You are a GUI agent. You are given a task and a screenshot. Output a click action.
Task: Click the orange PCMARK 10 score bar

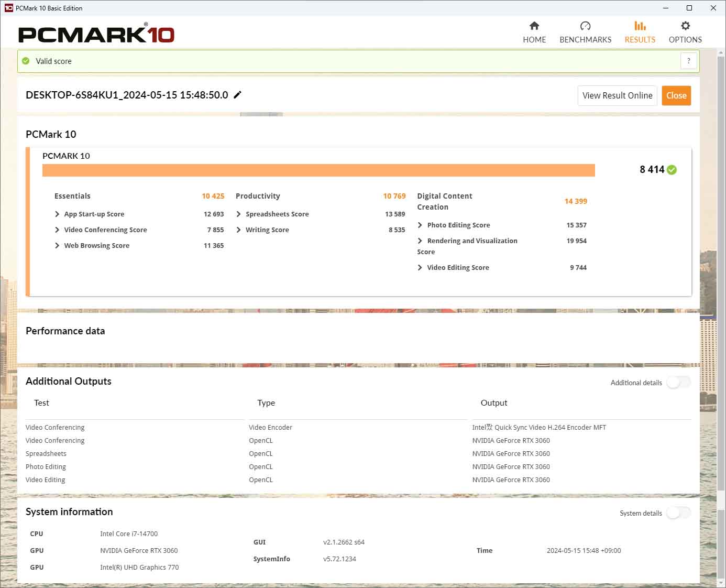[318, 170]
